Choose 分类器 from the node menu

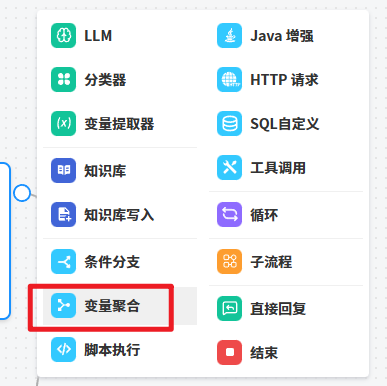[120, 79]
